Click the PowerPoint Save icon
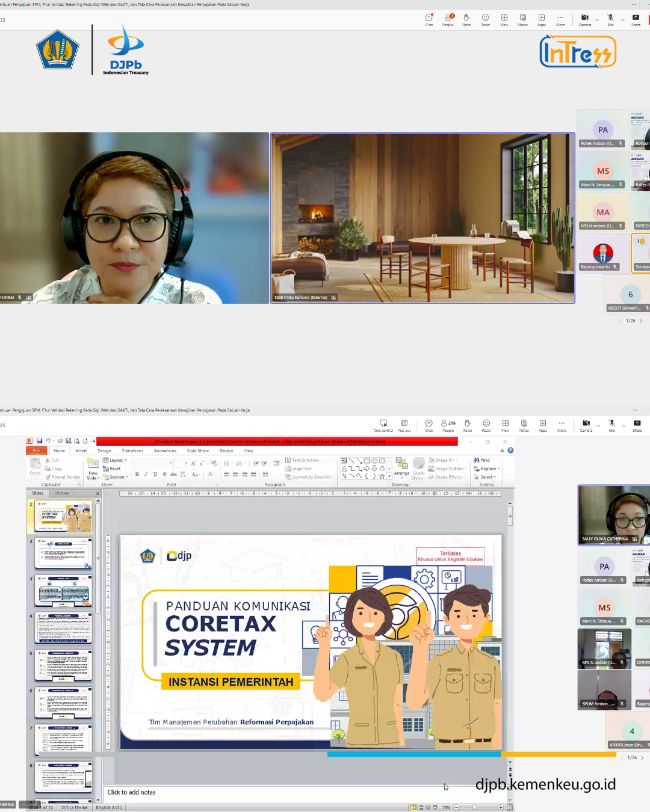 (40, 441)
